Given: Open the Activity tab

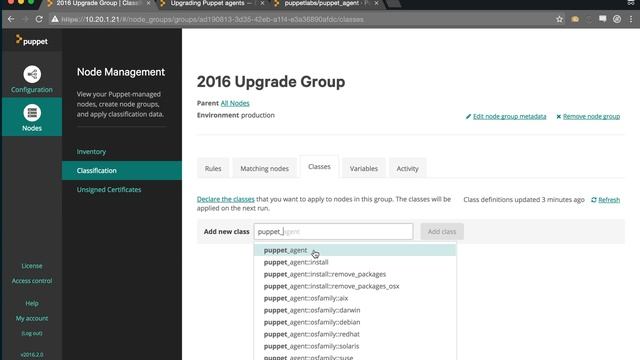Looking at the screenshot, I should tap(407, 168).
